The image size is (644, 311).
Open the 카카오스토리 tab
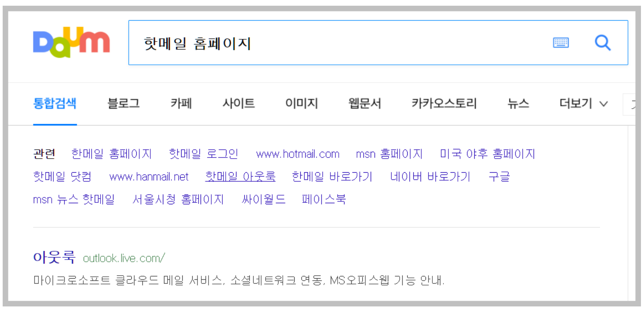444,103
